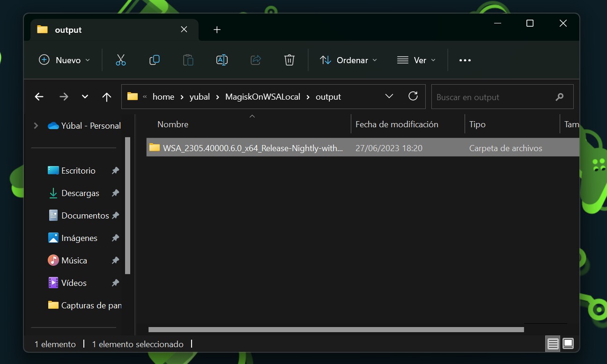Expand recent locations chevron
This screenshot has width=607, height=364.
85,97
